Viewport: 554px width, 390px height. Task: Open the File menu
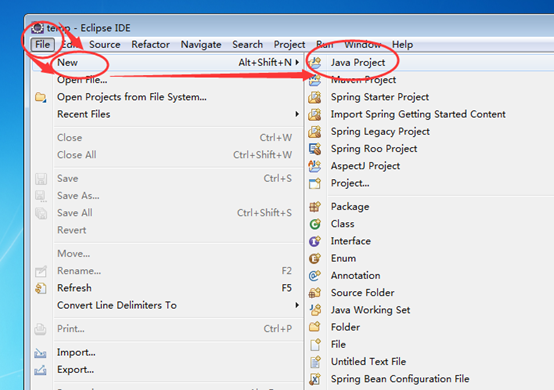point(42,45)
